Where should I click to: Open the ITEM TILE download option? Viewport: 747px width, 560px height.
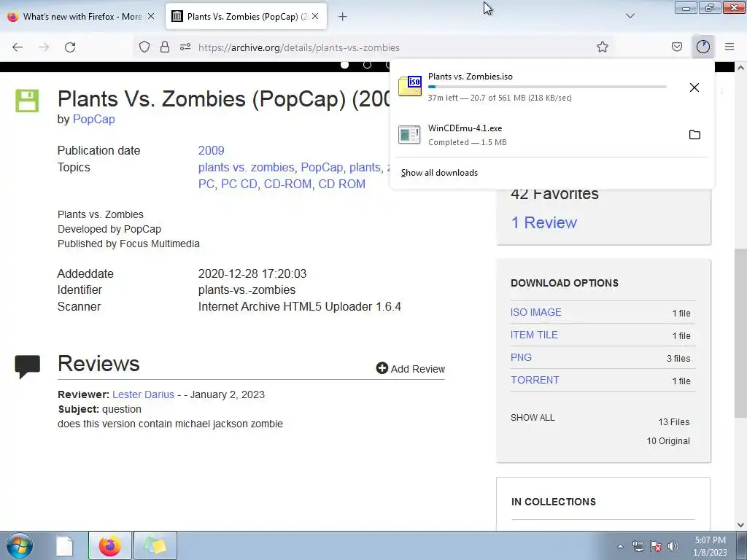(534, 335)
